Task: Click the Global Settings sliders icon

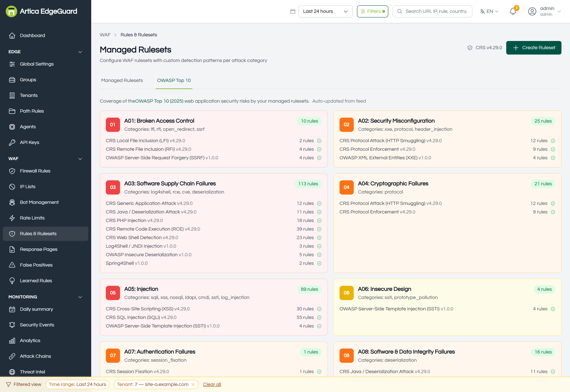Action: 12,64
